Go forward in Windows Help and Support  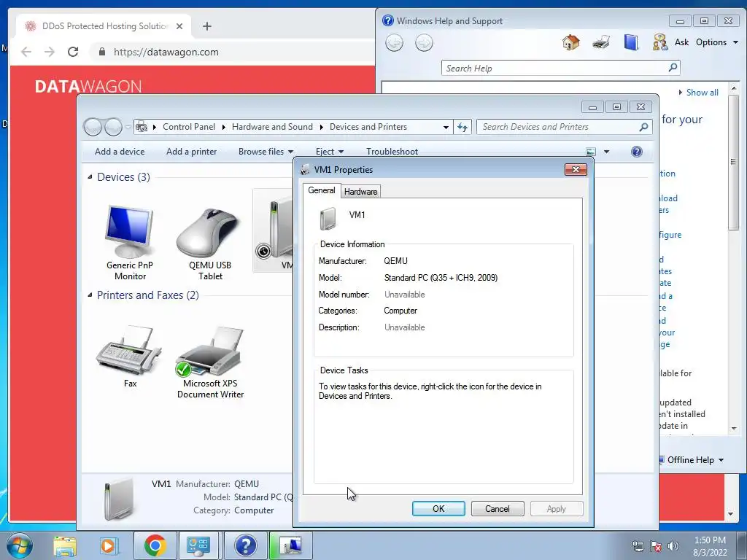point(424,43)
